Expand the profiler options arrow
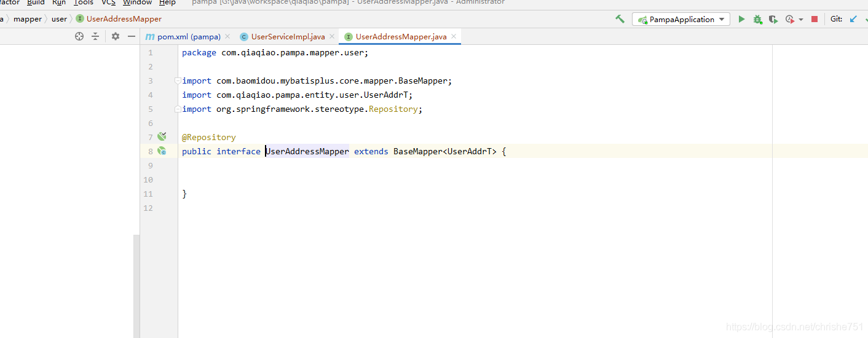Viewport: 868px width, 338px height. click(x=800, y=20)
